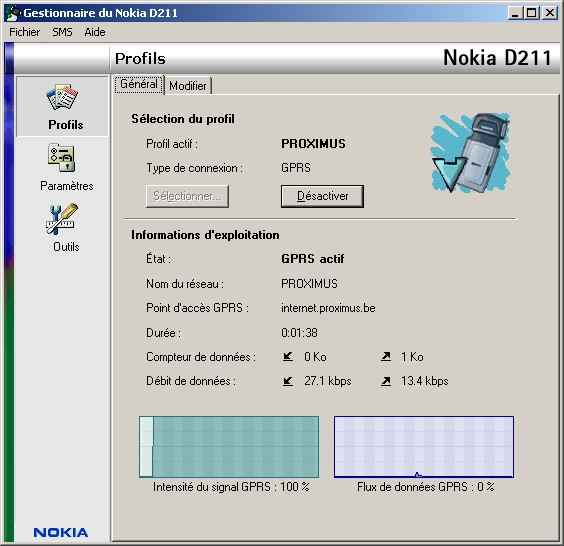Viewport: 564px width, 546px height.
Task: Click the upload rate arrow at 13.4 kbps
Action: [386, 381]
